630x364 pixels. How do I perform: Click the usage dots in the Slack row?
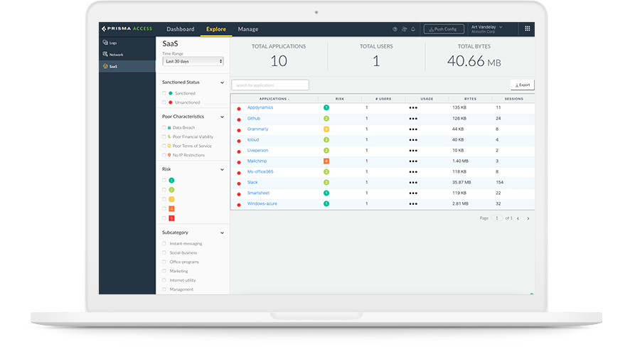click(413, 183)
